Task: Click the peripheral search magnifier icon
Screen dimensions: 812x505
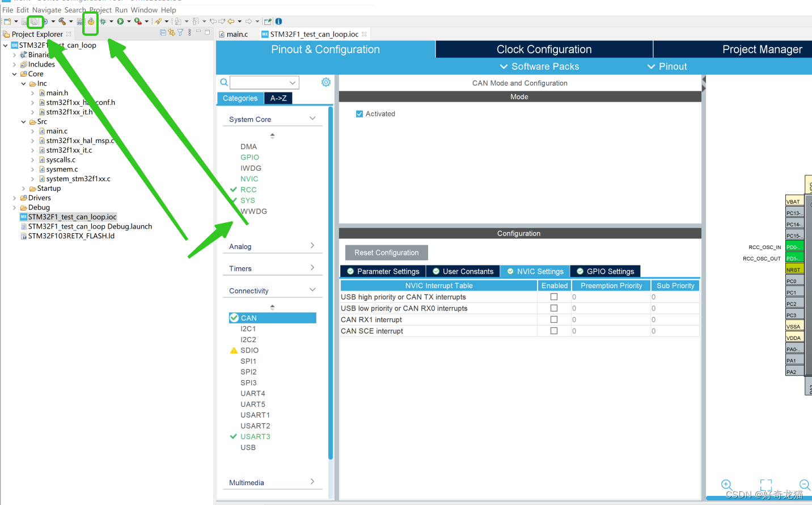Action: pos(224,82)
